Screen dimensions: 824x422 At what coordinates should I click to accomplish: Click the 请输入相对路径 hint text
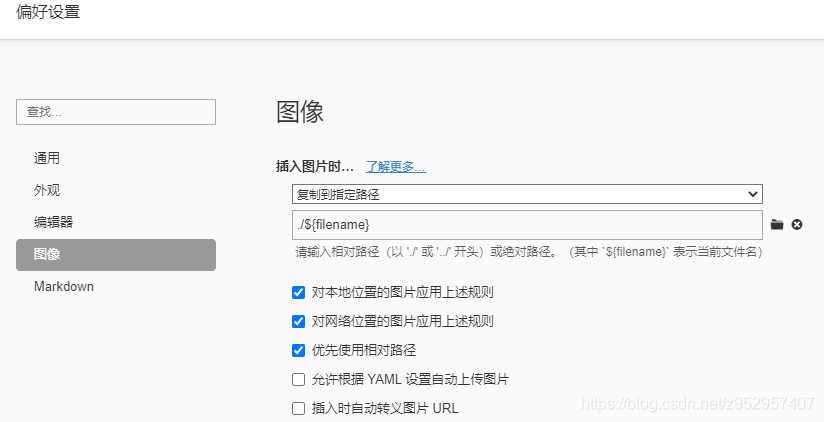pos(529,252)
